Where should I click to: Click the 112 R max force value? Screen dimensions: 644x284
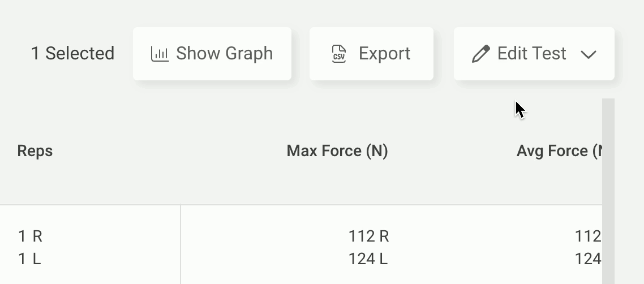point(368,236)
